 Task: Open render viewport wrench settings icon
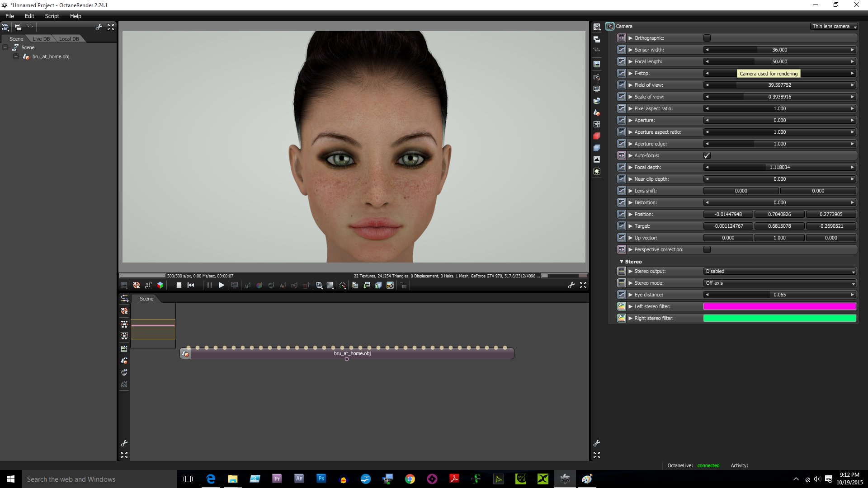point(571,285)
